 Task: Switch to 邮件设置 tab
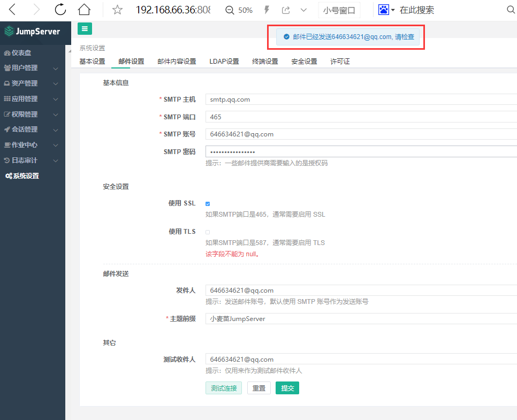click(131, 62)
